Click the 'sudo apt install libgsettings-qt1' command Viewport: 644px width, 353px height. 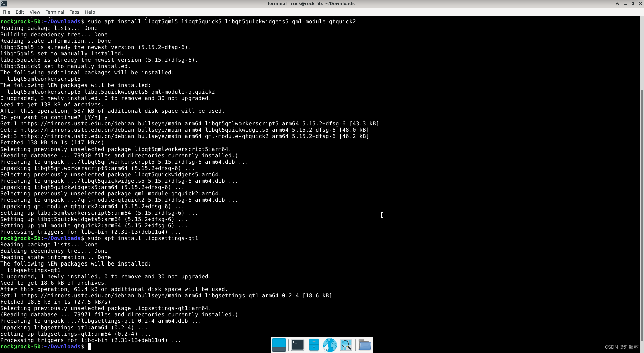click(143, 238)
